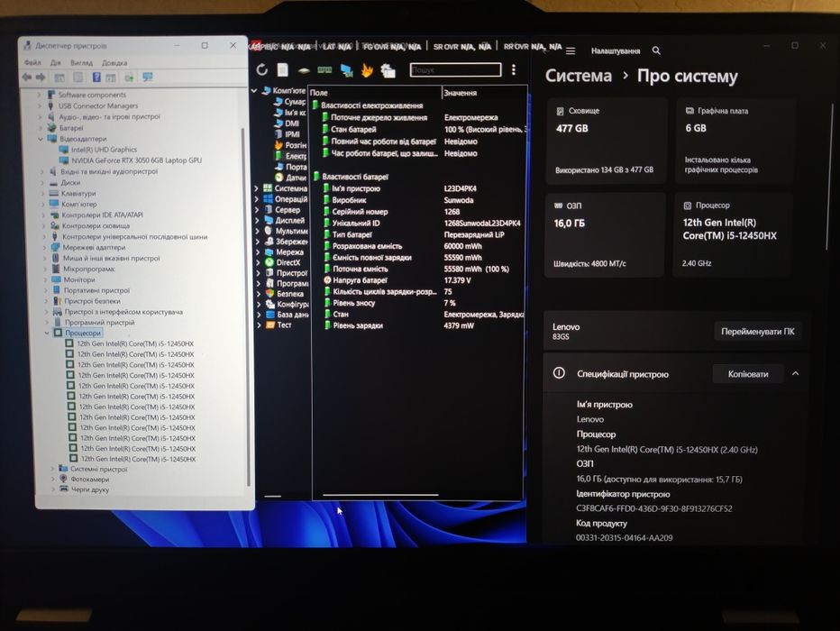Click the Сховище 477 GB card in Settings

point(607,141)
